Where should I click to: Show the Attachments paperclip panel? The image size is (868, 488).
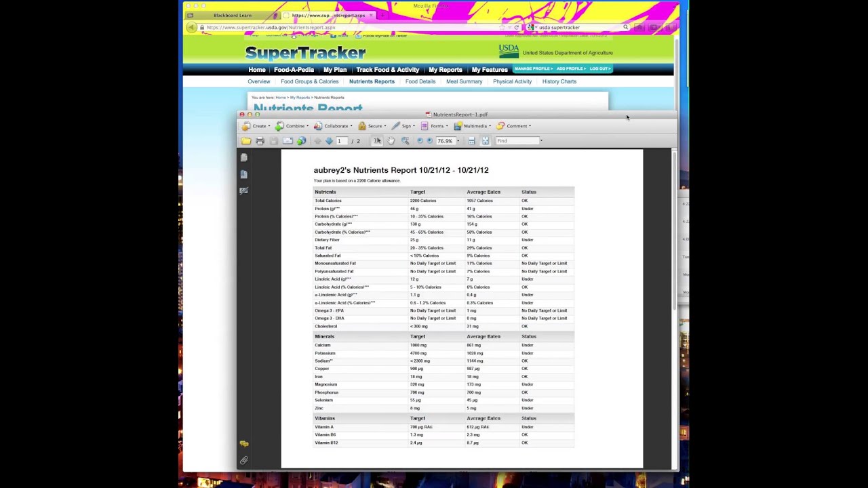[244, 460]
